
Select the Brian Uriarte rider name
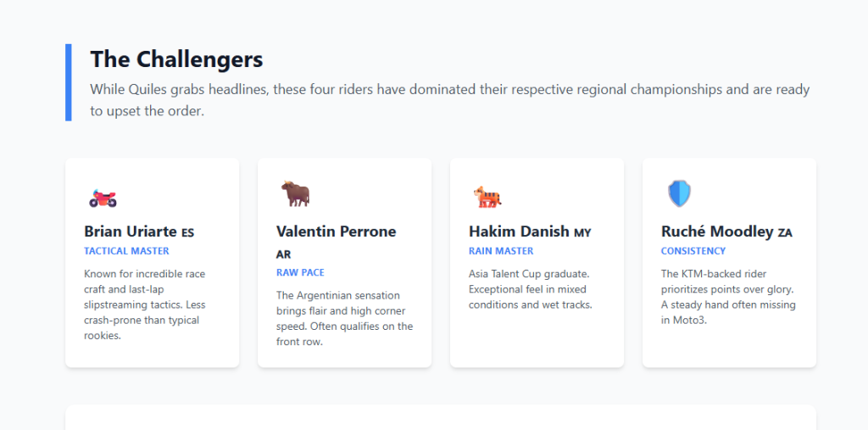click(131, 232)
